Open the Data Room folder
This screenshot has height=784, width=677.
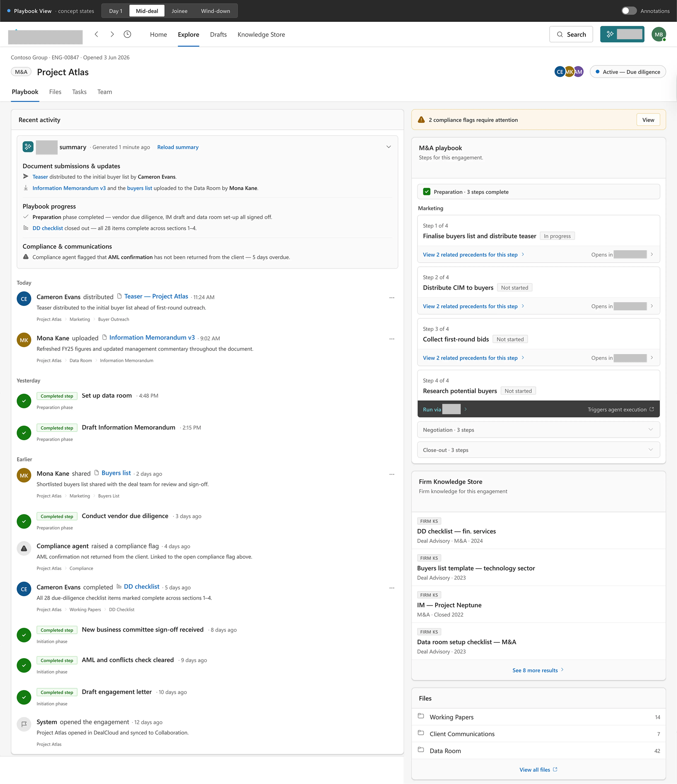[x=539, y=751]
